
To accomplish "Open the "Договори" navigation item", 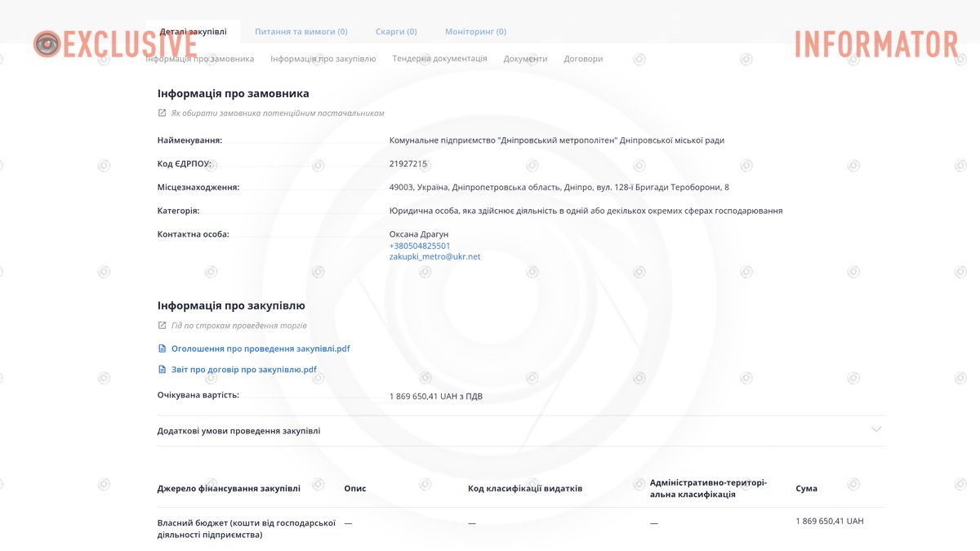I will 583,58.
